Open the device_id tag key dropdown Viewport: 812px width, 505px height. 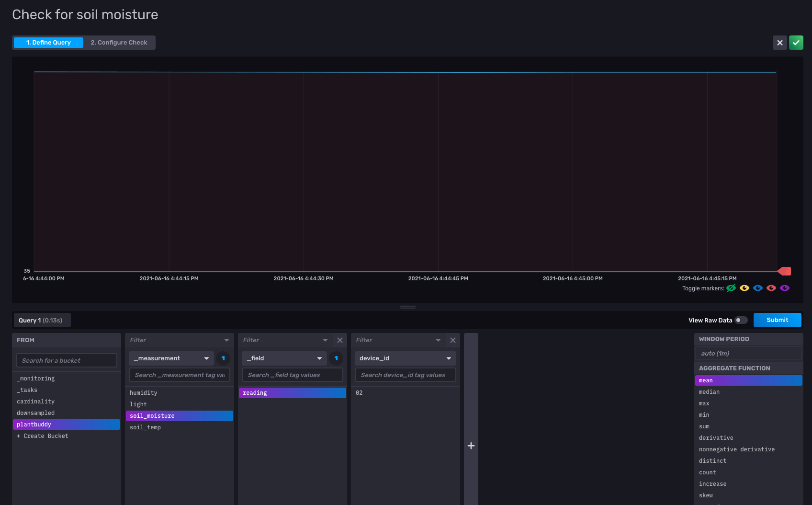point(405,358)
